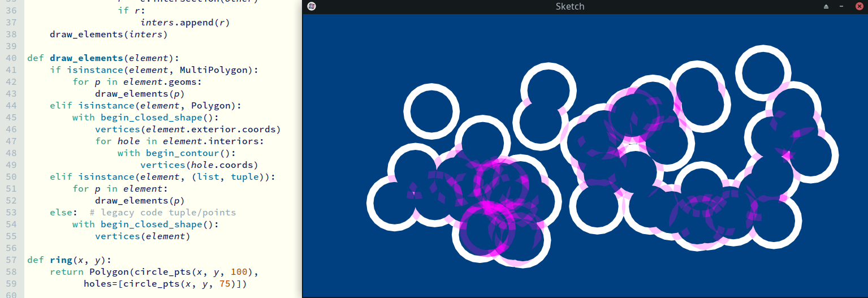868x298 pixels.
Task: Click "if isinstance(element, MultiPolygon):" line
Action: [154, 70]
